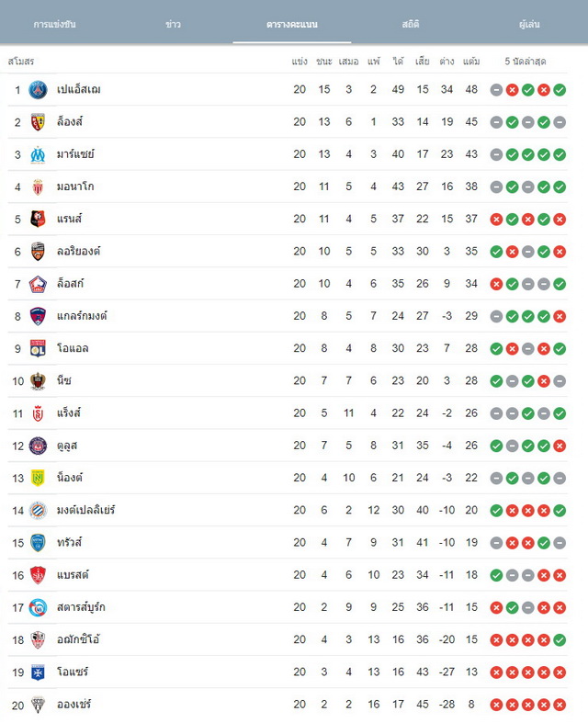Click the Nantes yellow crest

pyautogui.click(x=38, y=478)
